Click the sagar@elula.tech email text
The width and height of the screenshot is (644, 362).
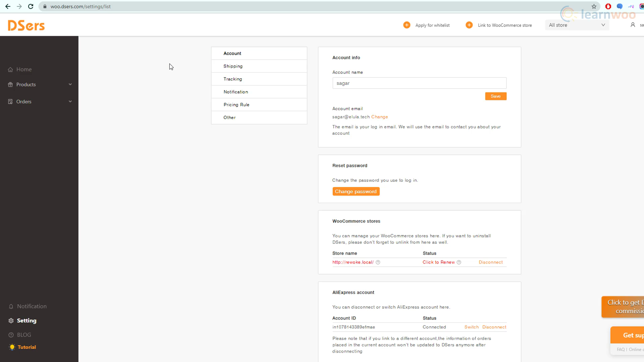click(351, 117)
